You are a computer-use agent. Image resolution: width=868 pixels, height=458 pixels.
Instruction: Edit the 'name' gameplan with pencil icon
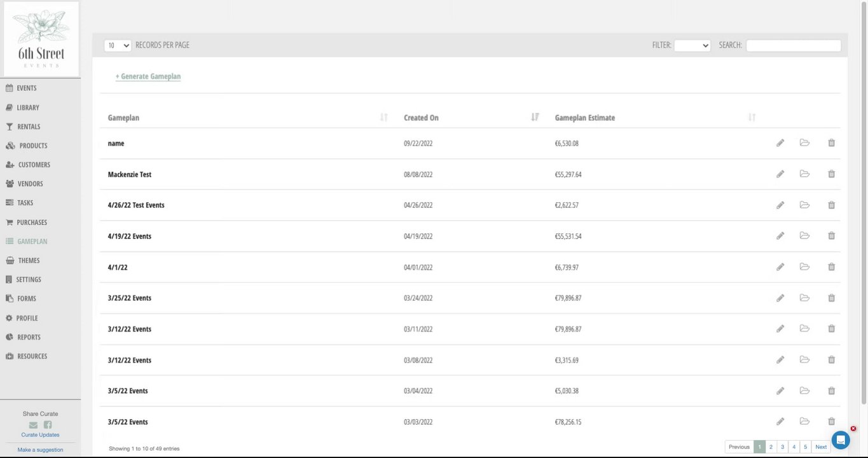tap(780, 143)
